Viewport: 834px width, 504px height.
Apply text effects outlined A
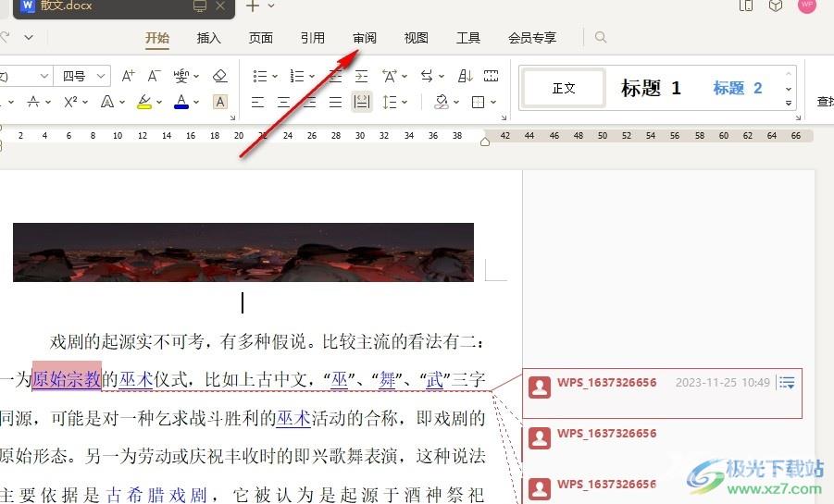[107, 102]
